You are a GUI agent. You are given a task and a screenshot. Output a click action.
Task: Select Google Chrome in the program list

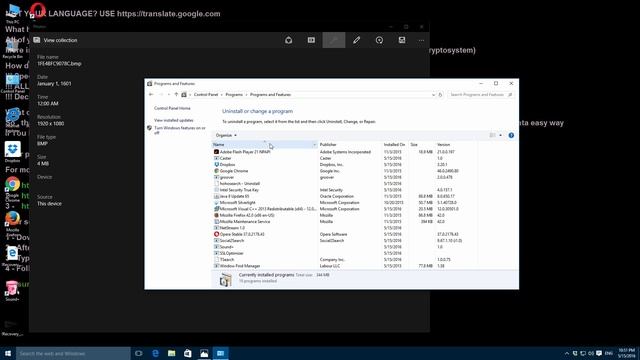(x=345, y=171)
